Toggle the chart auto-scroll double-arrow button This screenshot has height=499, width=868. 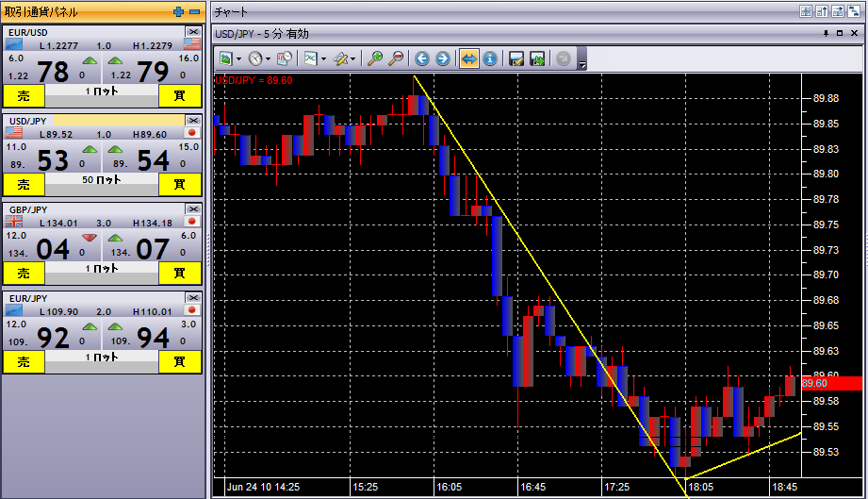click(x=468, y=58)
